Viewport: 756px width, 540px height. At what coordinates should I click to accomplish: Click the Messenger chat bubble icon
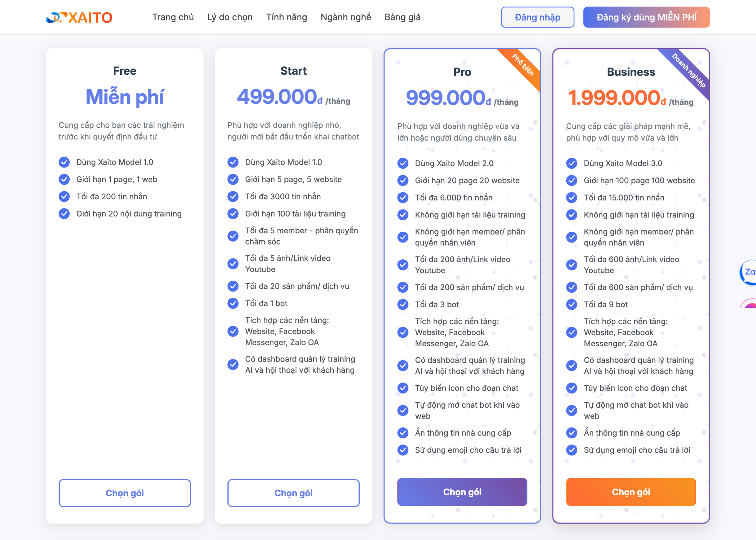(750, 304)
